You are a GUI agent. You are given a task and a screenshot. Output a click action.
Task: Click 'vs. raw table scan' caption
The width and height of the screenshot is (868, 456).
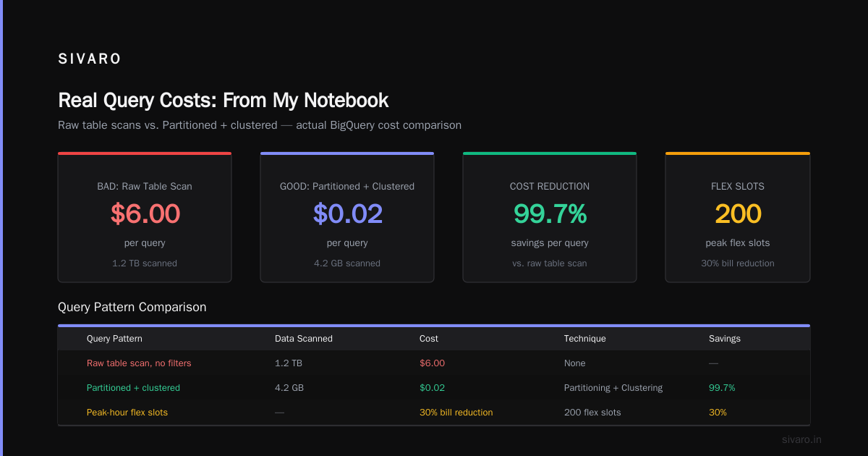[550, 263]
